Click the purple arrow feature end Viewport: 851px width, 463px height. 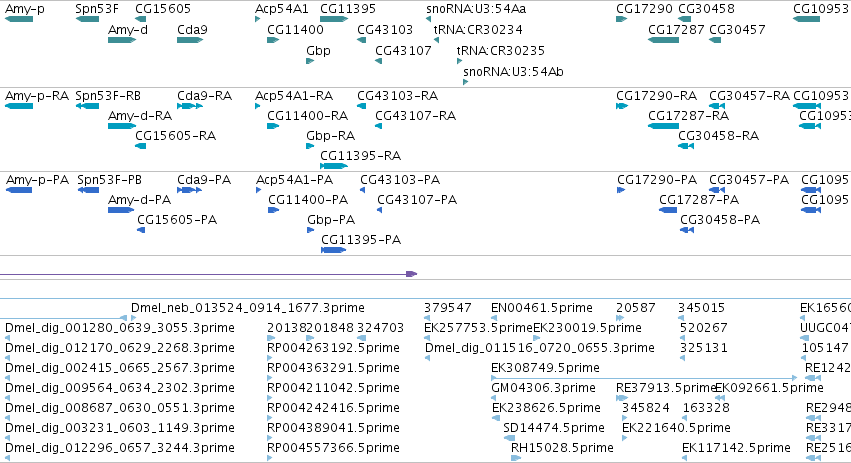pyautogui.click(x=412, y=274)
